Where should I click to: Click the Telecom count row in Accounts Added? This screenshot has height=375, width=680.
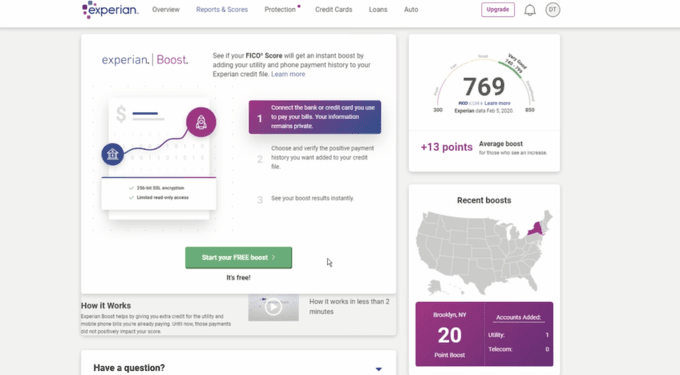(x=518, y=349)
